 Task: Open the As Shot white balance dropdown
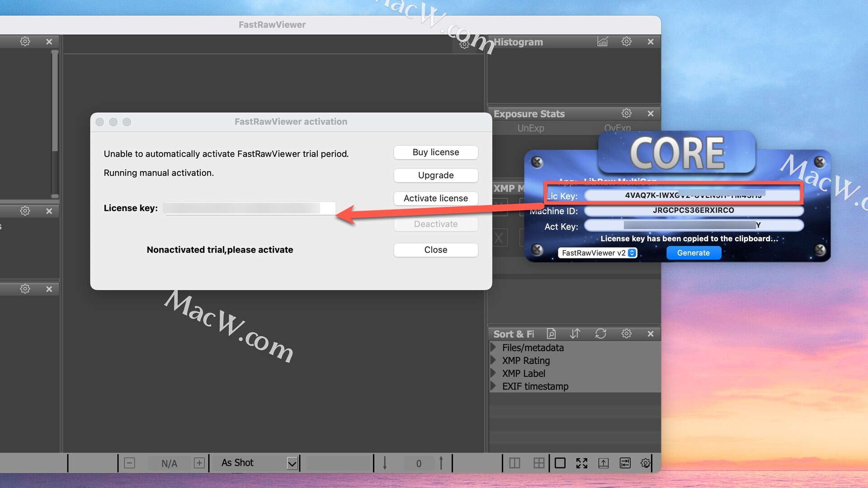coord(292,463)
